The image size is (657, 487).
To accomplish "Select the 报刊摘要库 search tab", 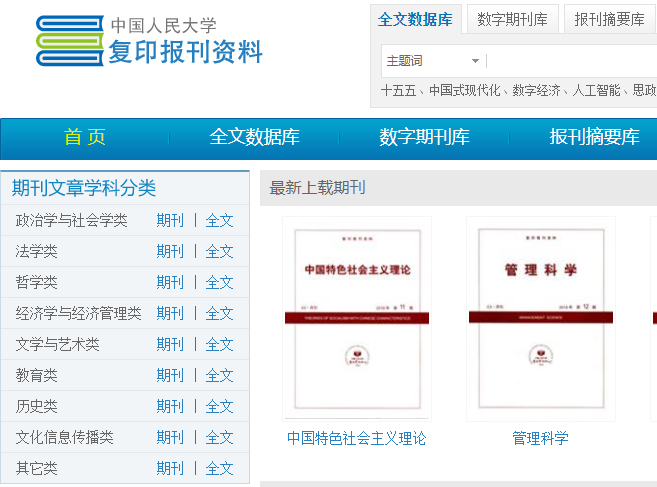I will (x=609, y=19).
